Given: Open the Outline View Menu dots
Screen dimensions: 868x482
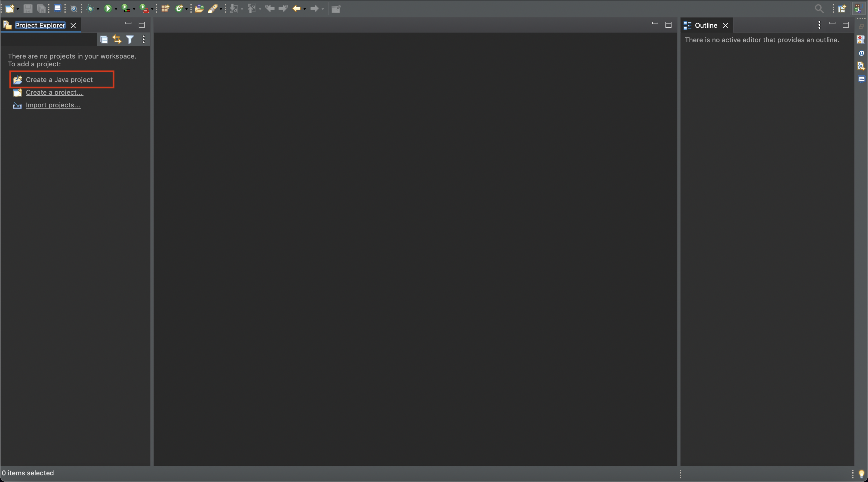Looking at the screenshot, I should pyautogui.click(x=819, y=25).
